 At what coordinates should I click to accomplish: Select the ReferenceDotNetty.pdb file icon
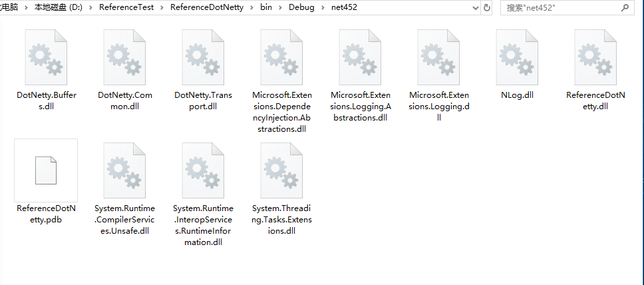pos(46,170)
